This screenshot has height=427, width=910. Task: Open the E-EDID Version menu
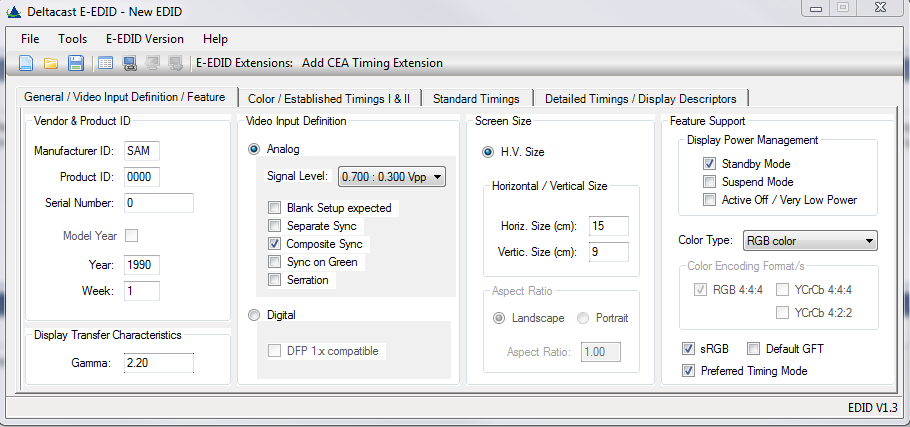pyautogui.click(x=144, y=39)
